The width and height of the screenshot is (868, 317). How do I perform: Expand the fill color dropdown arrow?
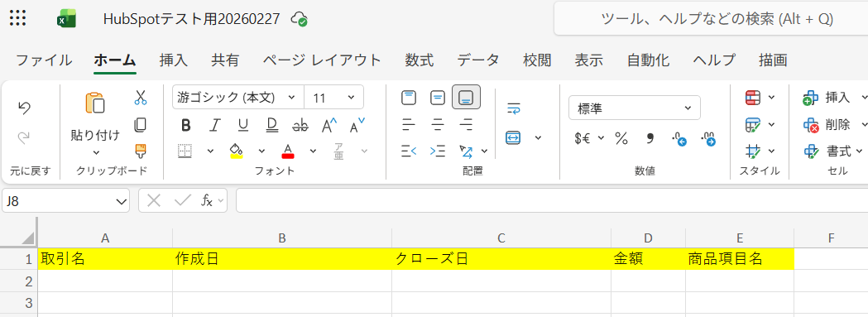click(261, 151)
